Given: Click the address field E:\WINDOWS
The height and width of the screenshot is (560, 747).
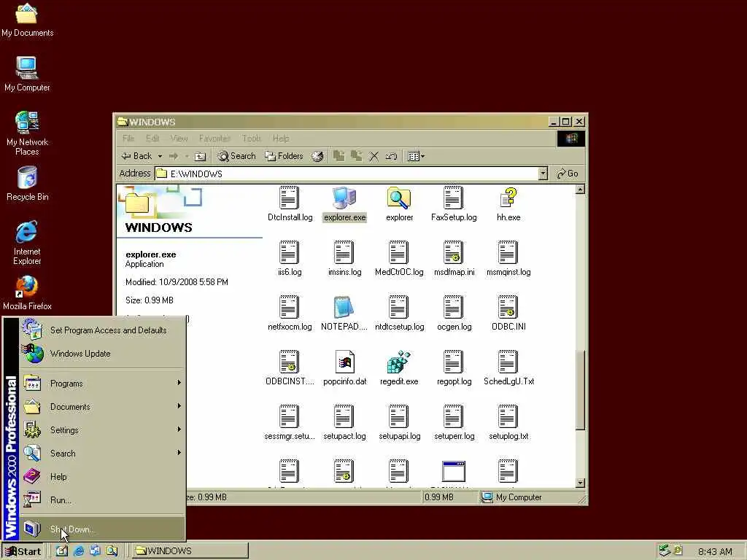Looking at the screenshot, I should (347, 174).
